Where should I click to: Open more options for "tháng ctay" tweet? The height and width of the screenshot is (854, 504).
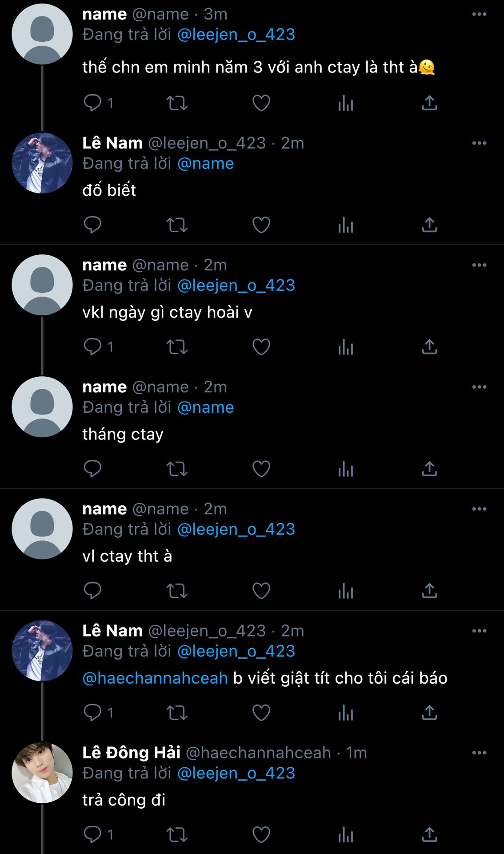(x=479, y=387)
